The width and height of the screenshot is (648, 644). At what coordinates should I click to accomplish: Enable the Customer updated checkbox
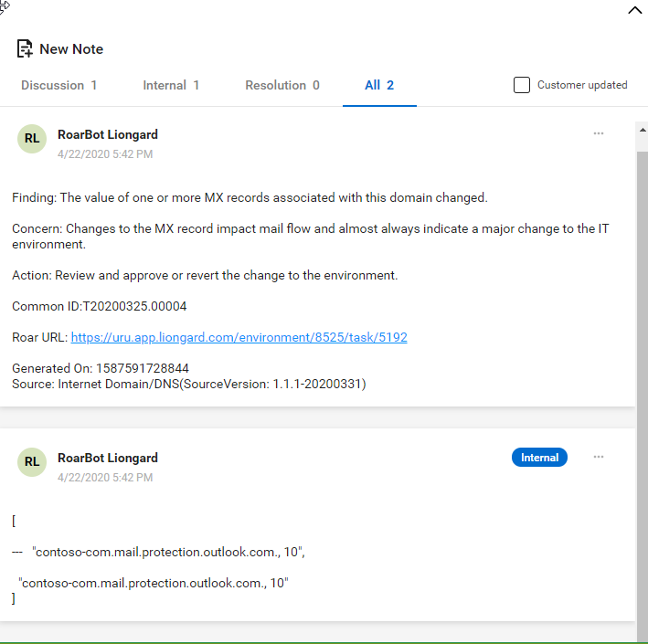(x=522, y=85)
